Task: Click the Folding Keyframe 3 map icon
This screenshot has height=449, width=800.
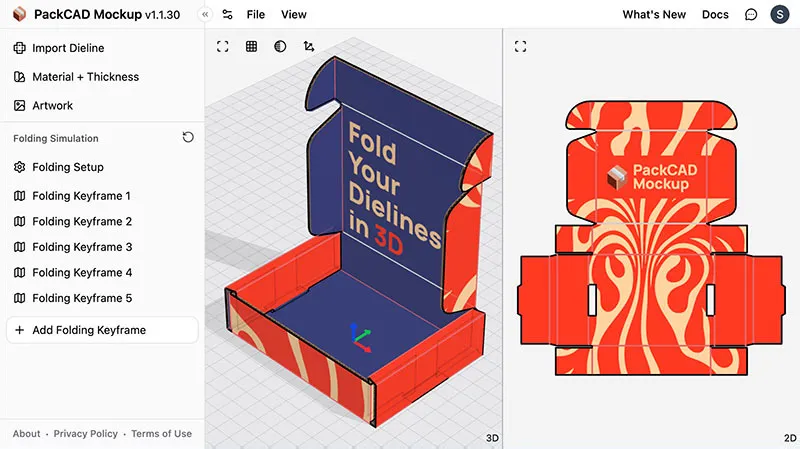Action: click(19, 247)
